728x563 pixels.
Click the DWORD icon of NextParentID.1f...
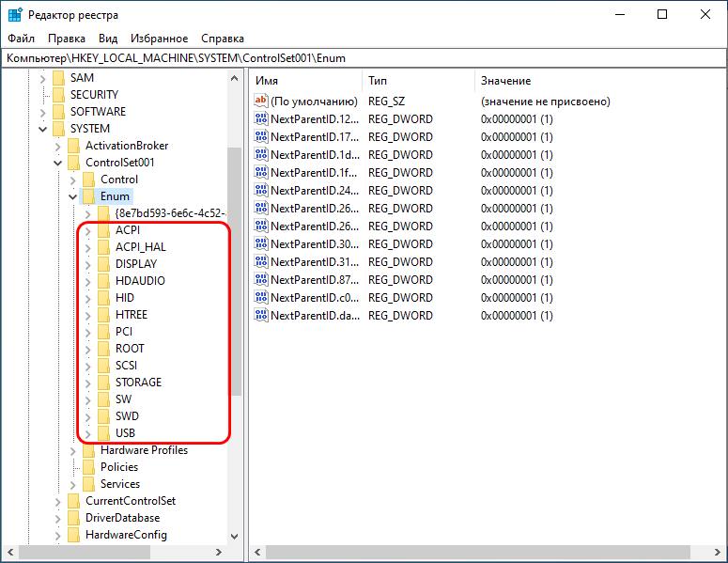pos(261,172)
